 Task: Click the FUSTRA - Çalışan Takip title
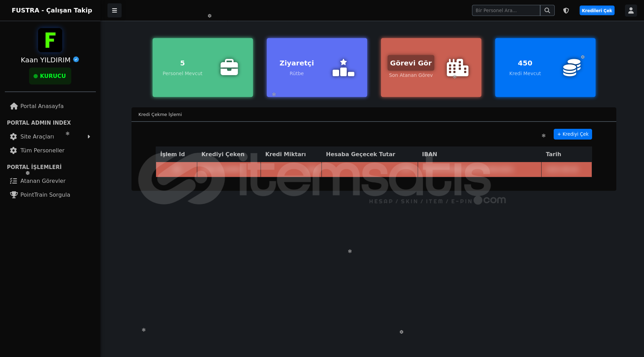click(52, 10)
